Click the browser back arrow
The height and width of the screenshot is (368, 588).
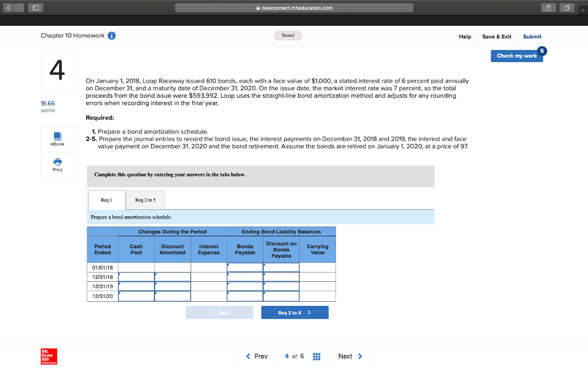pos(7,7)
